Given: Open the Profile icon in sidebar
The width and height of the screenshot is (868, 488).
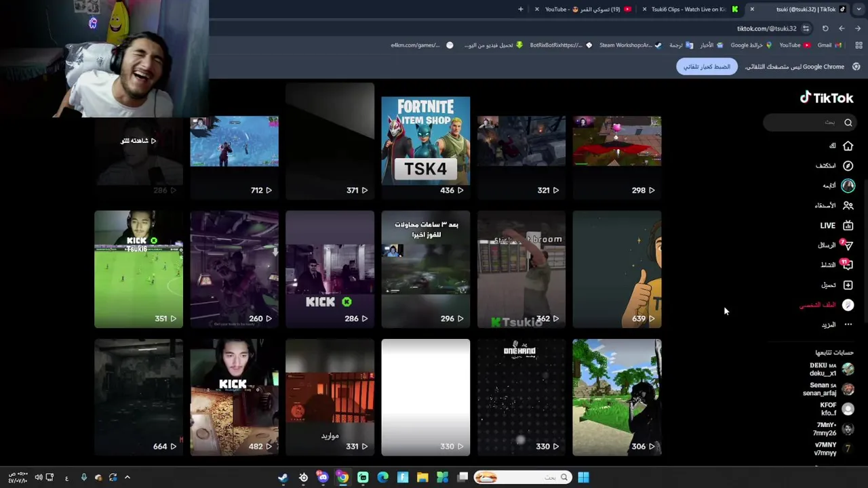Looking at the screenshot, I should [x=848, y=305].
